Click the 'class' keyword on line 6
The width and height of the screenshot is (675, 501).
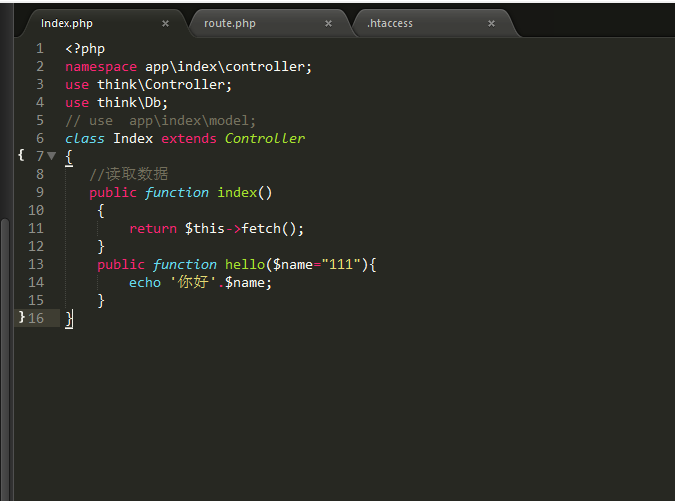click(85, 139)
